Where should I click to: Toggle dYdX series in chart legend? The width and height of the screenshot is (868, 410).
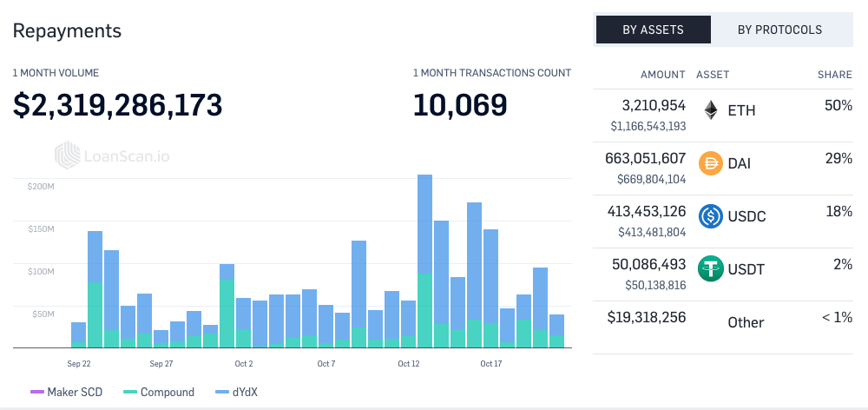coord(237,393)
